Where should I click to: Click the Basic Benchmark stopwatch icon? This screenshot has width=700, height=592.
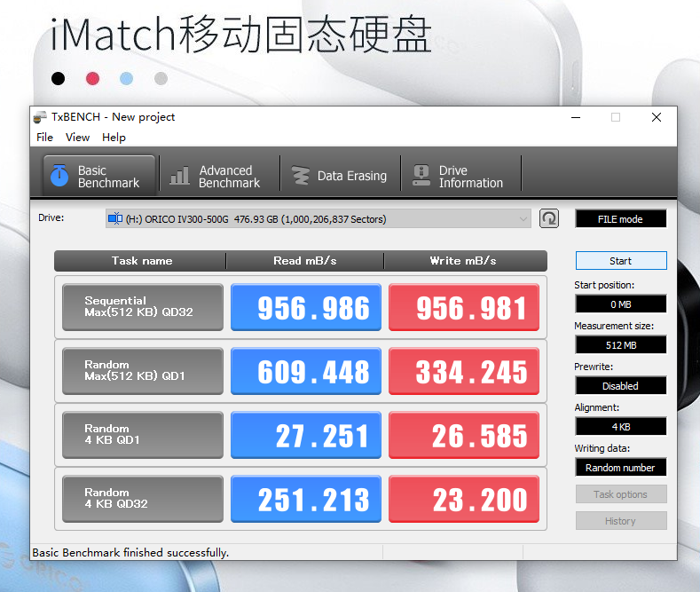(59, 176)
